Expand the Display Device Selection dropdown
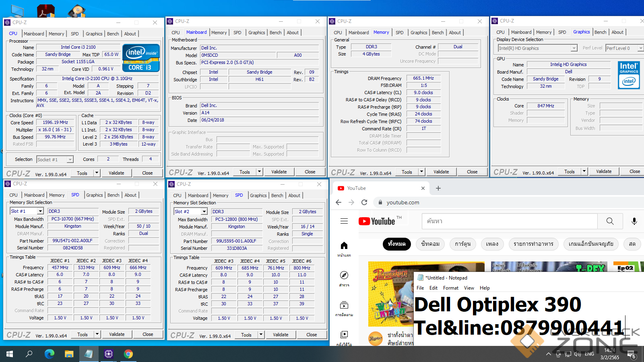 tap(574, 48)
